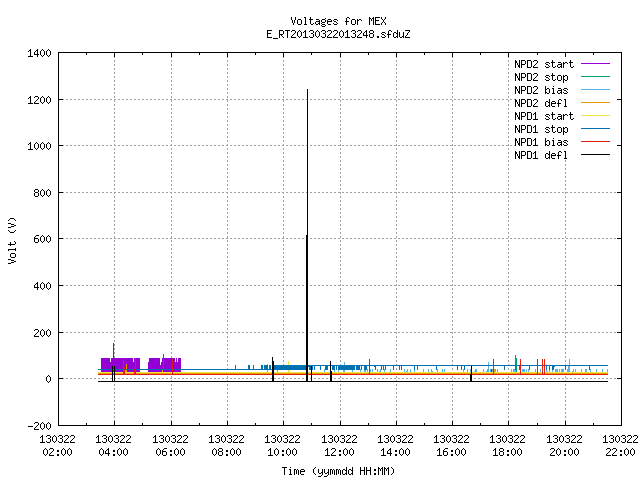Click the x-axis tick label 18:00

[507, 452]
